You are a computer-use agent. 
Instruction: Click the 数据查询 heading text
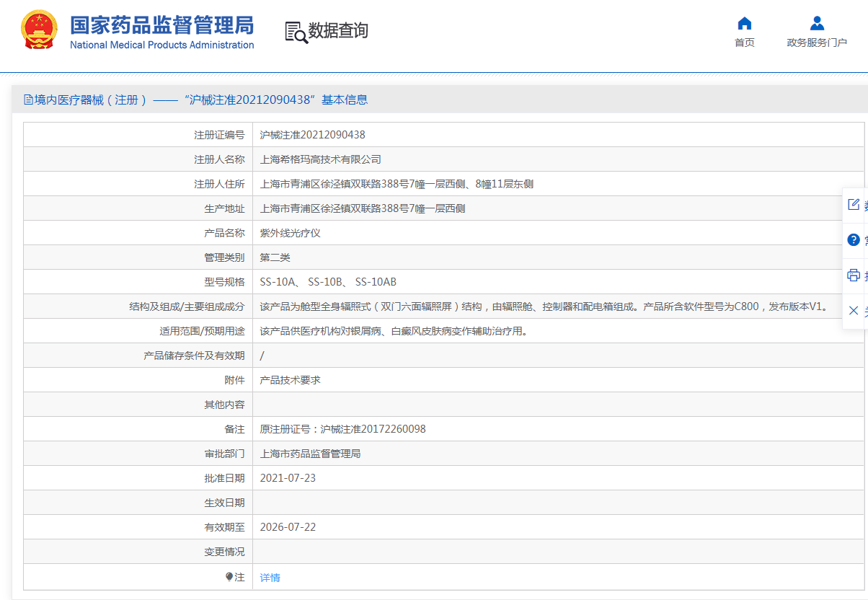click(x=338, y=31)
